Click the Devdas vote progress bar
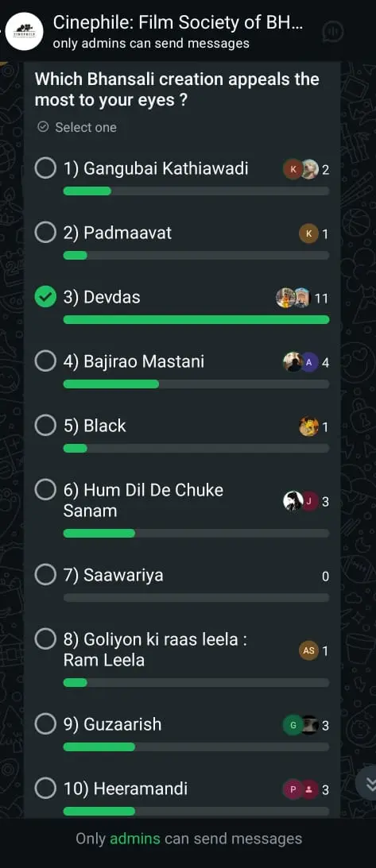Image resolution: width=376 pixels, height=868 pixels. coord(196,319)
